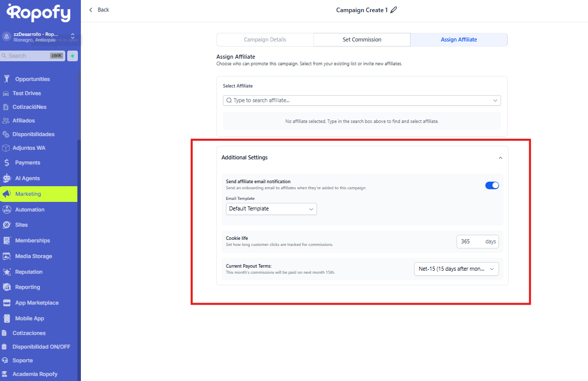Open AI Agents robot icon
588x381 pixels.
pyautogui.click(x=7, y=178)
